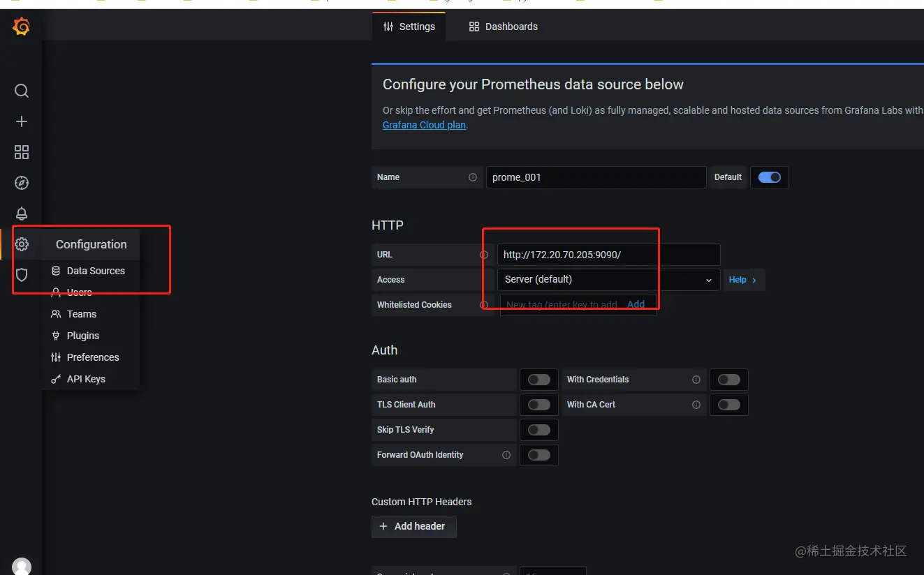The width and height of the screenshot is (924, 575).
Task: Open the Server Admin shield icon
Action: (x=22, y=275)
